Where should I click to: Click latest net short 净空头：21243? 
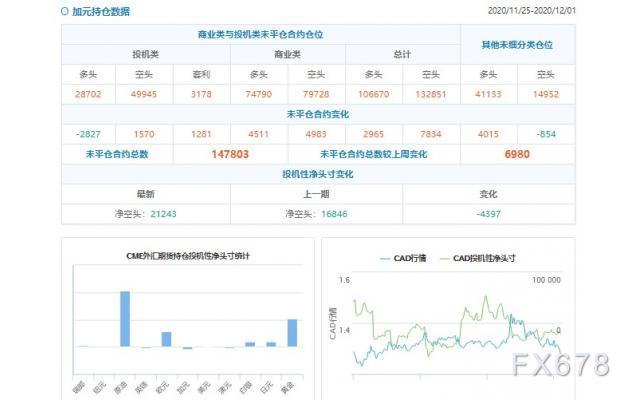click(x=145, y=214)
